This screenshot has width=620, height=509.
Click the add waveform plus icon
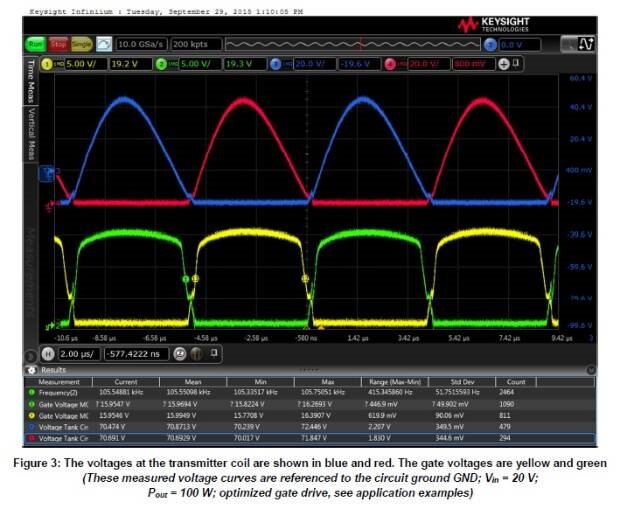click(x=503, y=64)
